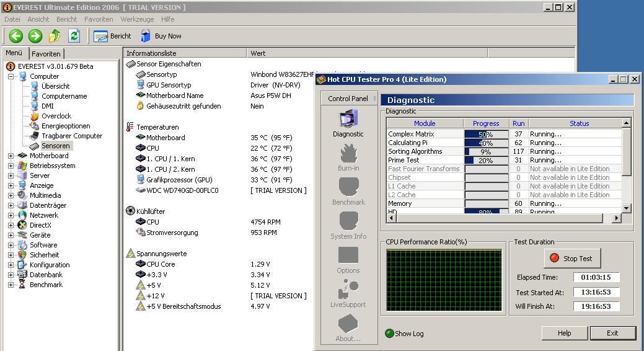Open the Datei menu
Image resolution: width=644 pixels, height=351 pixels.
(x=12, y=19)
